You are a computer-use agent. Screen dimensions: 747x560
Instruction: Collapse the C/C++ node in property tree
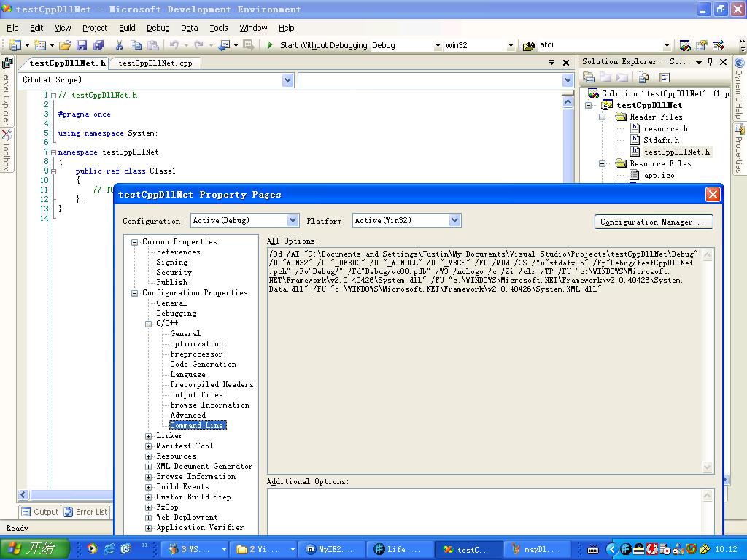149,324
